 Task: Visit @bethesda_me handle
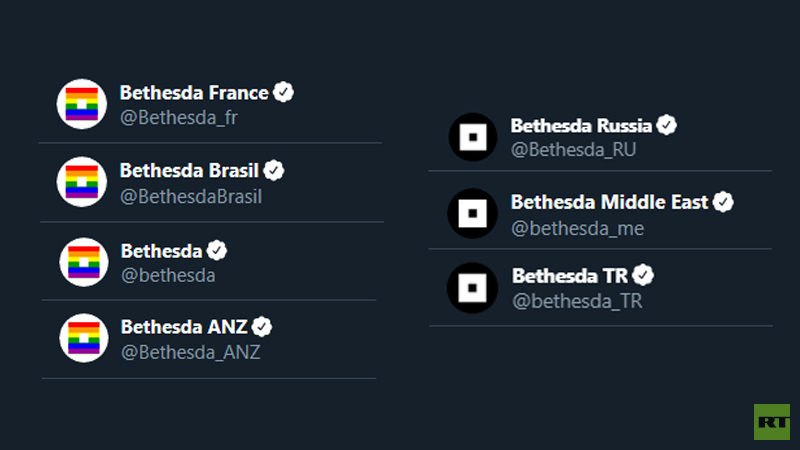click(x=578, y=229)
